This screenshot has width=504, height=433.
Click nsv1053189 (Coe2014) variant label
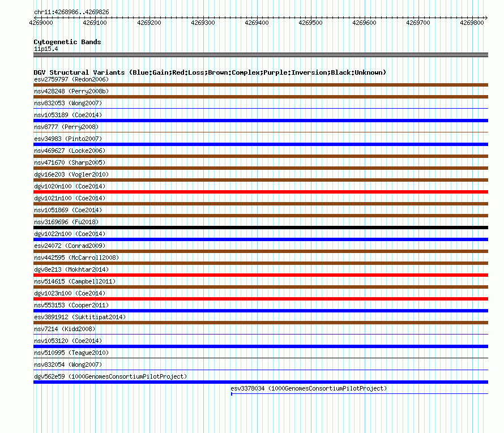(x=68, y=115)
